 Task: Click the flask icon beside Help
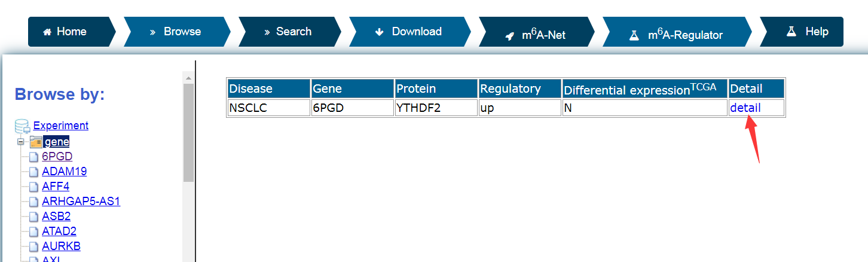pyautogui.click(x=791, y=31)
